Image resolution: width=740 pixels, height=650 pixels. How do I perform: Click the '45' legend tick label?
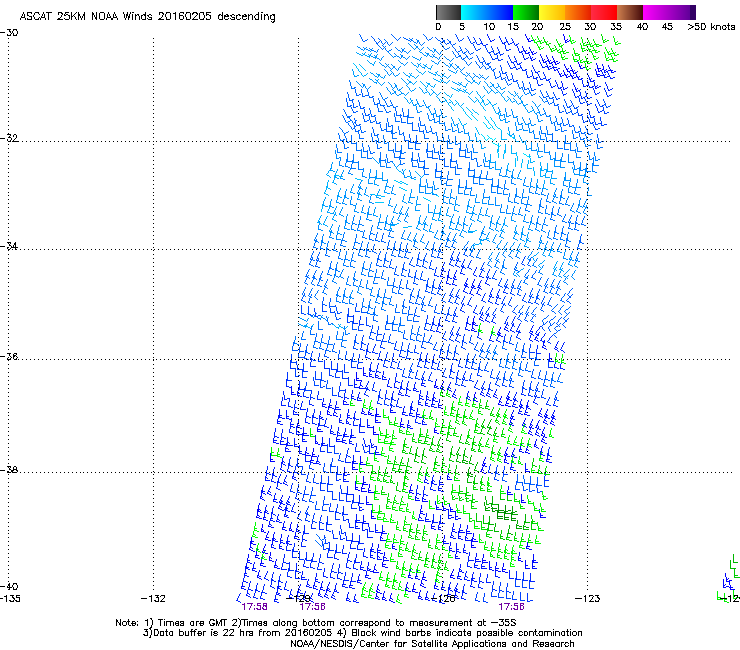click(x=667, y=27)
